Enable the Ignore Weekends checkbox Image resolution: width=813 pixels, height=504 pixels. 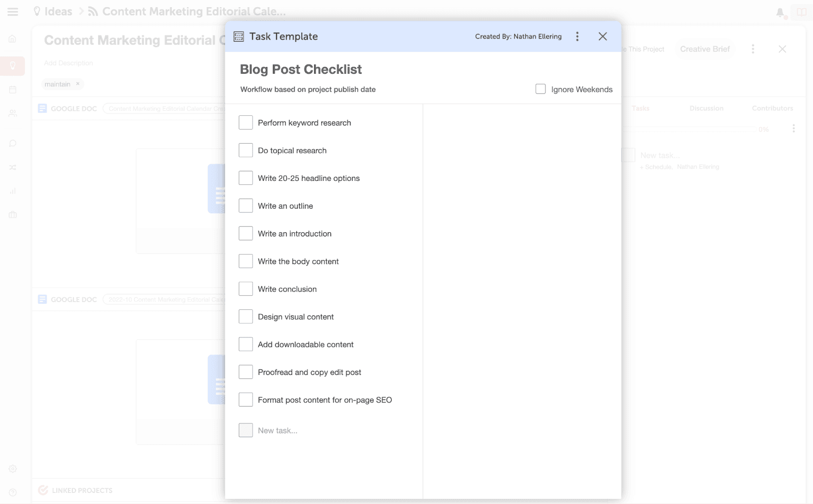click(540, 89)
